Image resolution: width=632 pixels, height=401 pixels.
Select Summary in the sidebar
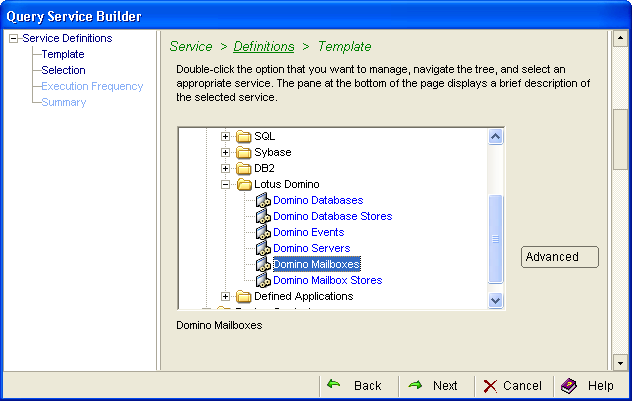click(x=64, y=102)
